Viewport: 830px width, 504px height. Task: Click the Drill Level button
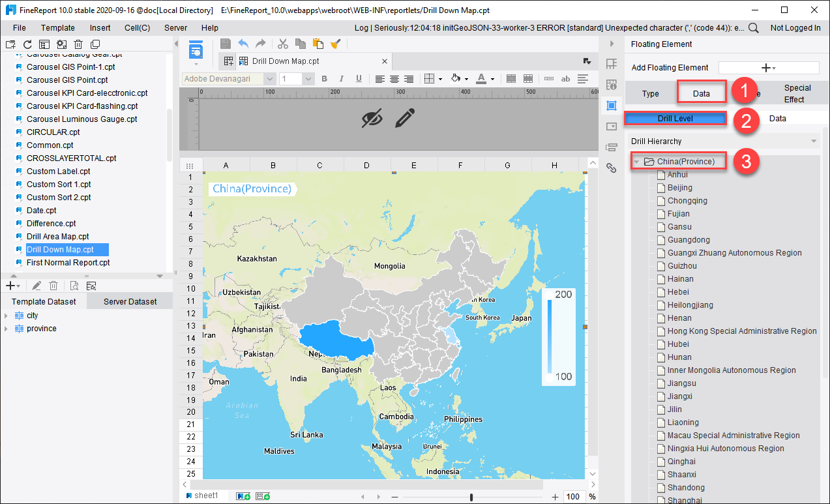click(675, 118)
